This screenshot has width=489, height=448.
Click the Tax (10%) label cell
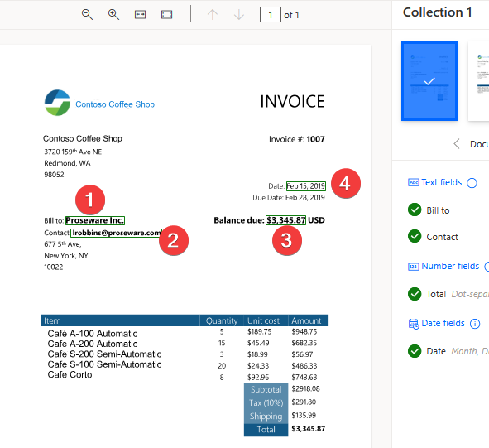[x=266, y=403]
